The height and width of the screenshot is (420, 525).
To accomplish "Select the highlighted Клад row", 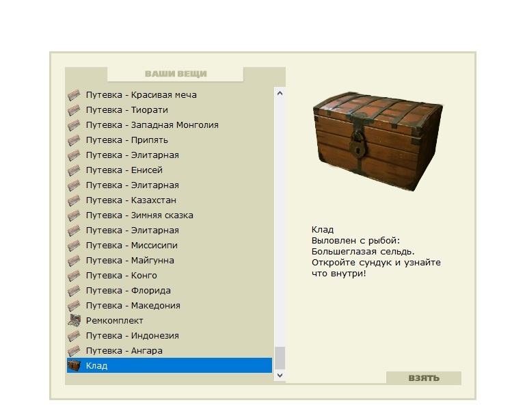I will point(170,365).
